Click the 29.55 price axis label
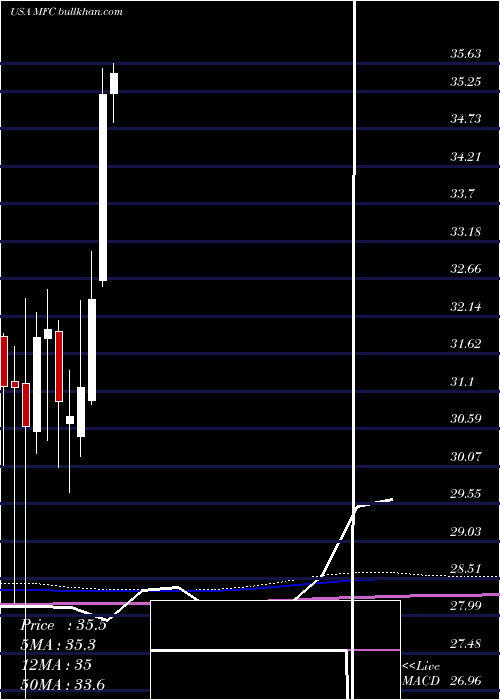 [x=466, y=494]
